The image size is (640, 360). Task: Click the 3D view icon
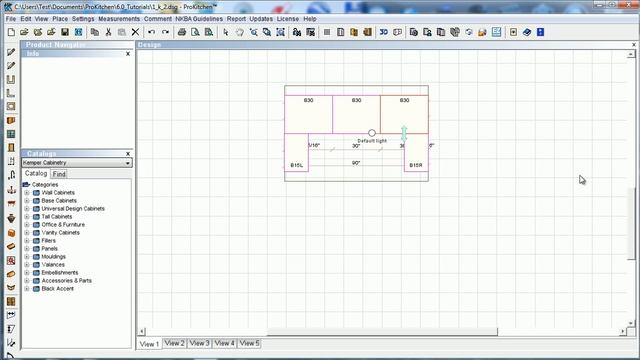pyautogui.click(x=384, y=32)
